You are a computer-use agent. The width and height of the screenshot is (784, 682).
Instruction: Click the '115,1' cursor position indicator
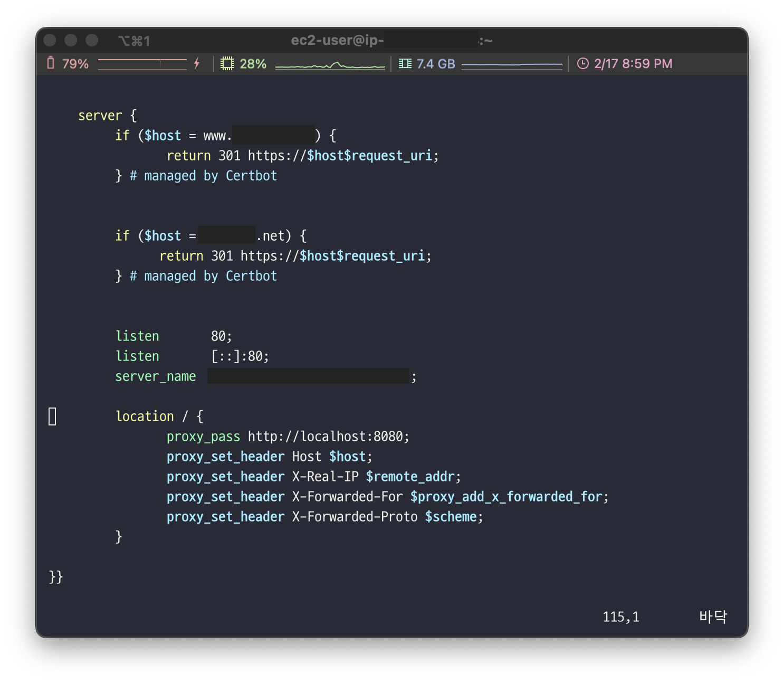click(621, 617)
